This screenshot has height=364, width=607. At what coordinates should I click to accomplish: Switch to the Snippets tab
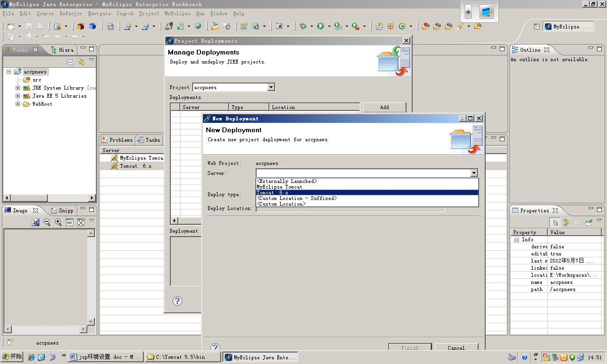point(62,210)
